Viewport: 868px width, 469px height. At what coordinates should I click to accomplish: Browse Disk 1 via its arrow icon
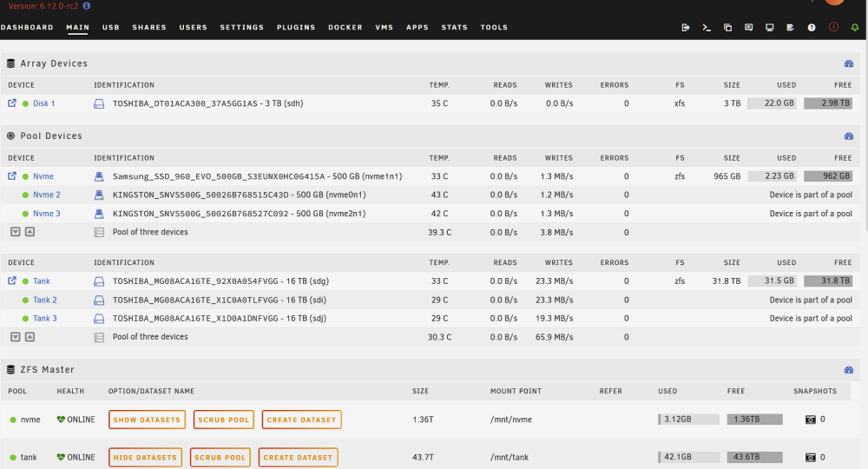coord(11,103)
